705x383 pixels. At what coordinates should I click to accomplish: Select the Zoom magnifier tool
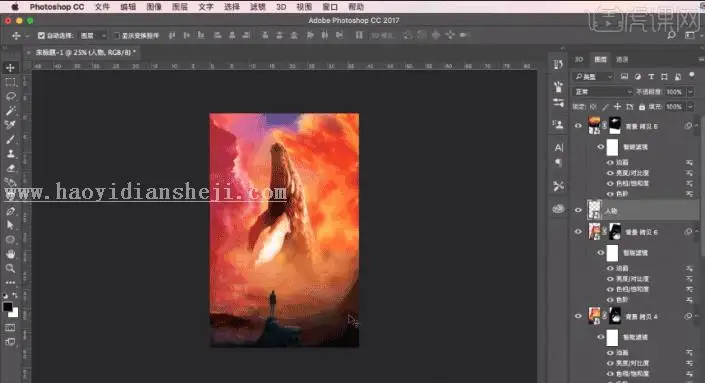coord(10,268)
